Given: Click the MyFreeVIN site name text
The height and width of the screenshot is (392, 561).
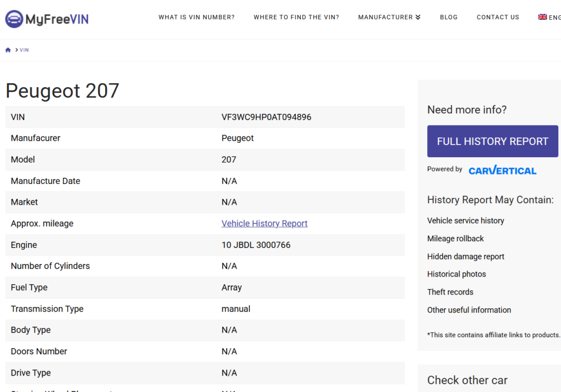Looking at the screenshot, I should [x=57, y=20].
